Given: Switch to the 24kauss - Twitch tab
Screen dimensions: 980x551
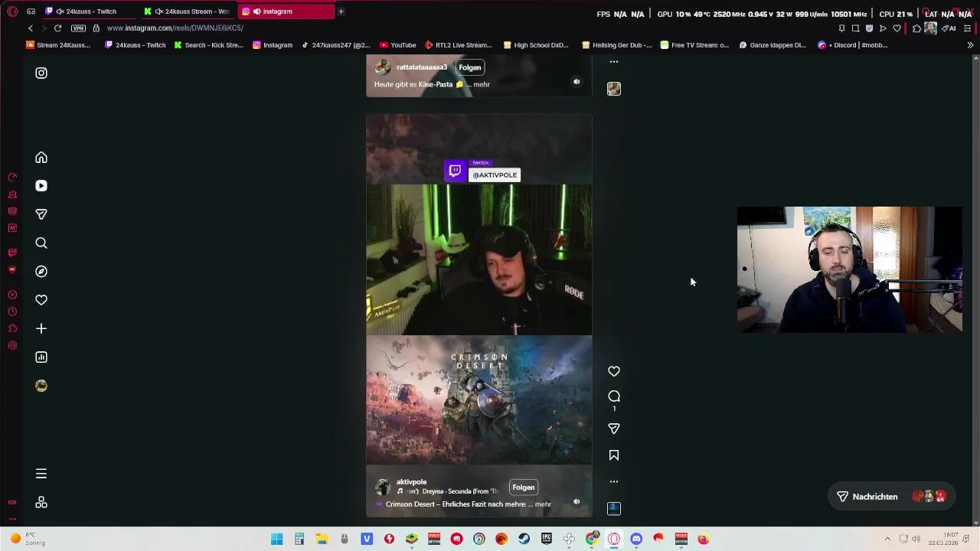Looking at the screenshot, I should click(90, 11).
